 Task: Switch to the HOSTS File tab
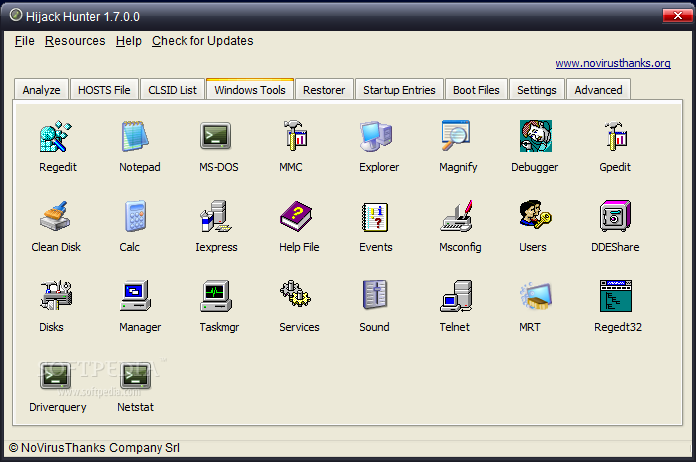pyautogui.click(x=104, y=90)
